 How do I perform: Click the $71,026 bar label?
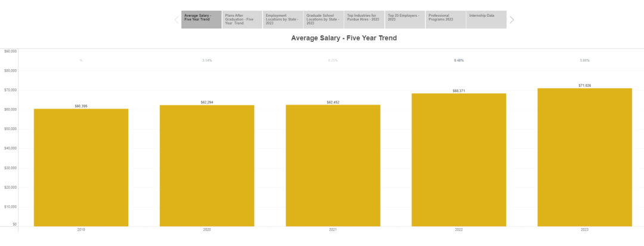585,85
